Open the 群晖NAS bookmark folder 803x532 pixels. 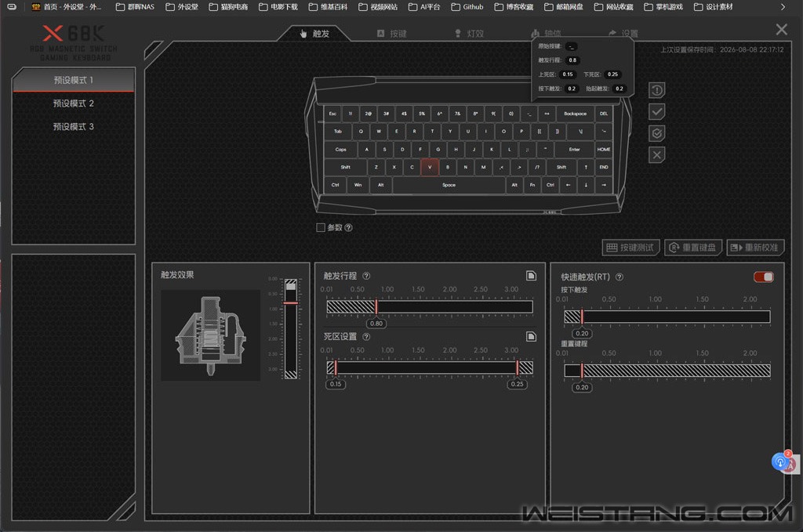(135, 6)
